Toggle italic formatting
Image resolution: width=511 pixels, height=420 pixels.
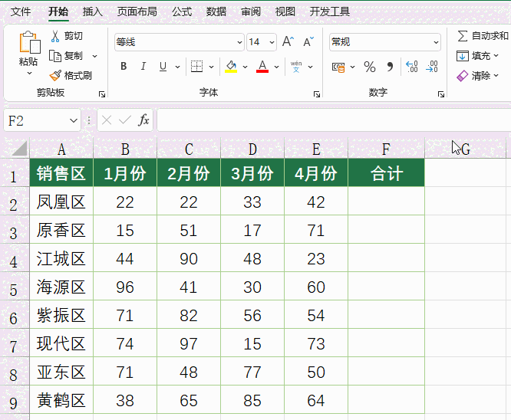143,67
